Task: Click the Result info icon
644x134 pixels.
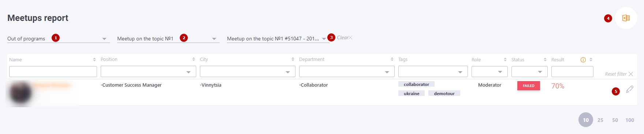Action: click(583, 60)
